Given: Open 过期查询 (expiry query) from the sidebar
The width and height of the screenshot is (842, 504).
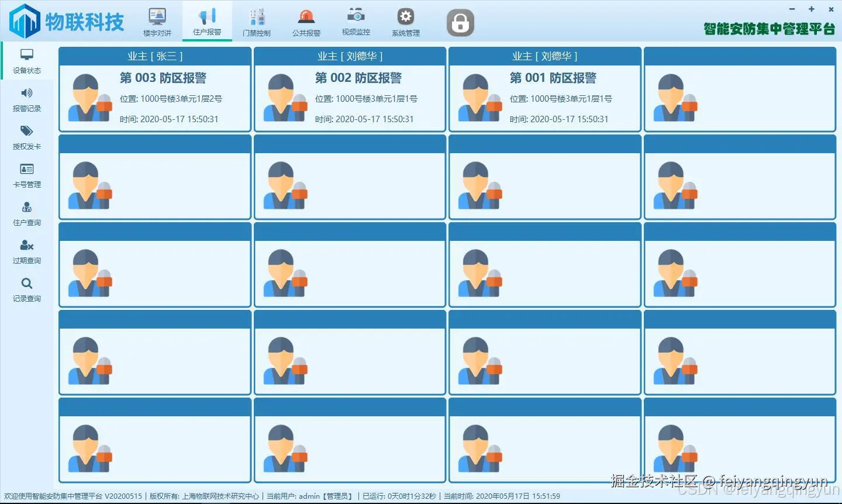Looking at the screenshot, I should (26, 251).
